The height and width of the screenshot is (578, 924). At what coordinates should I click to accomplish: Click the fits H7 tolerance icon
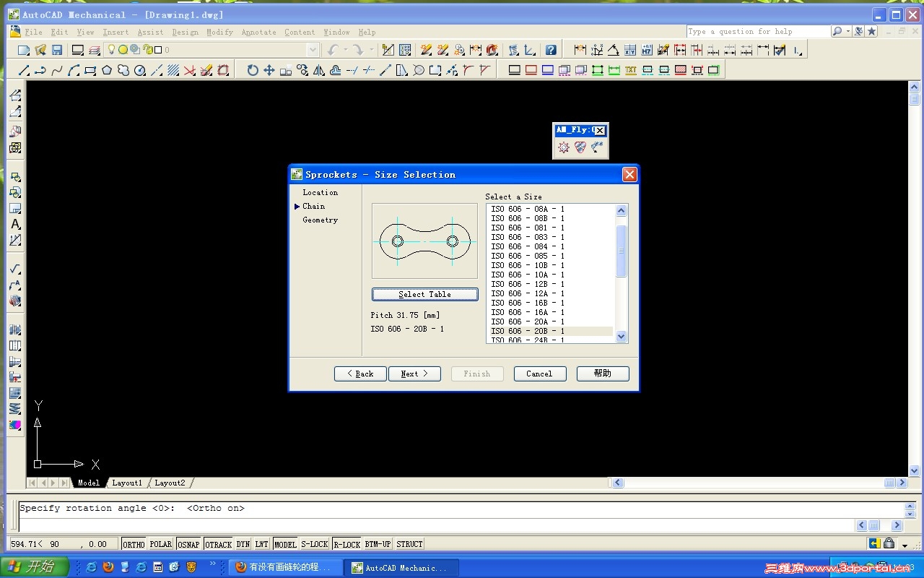point(647,51)
